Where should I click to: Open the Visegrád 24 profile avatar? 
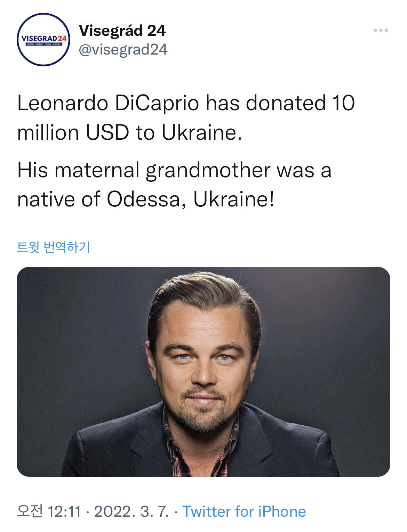(43, 40)
